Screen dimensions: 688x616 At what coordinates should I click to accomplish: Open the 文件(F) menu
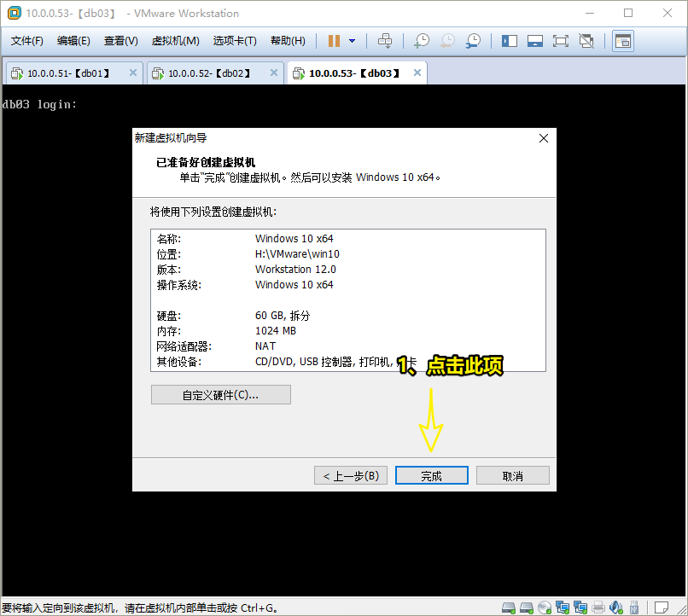point(27,41)
